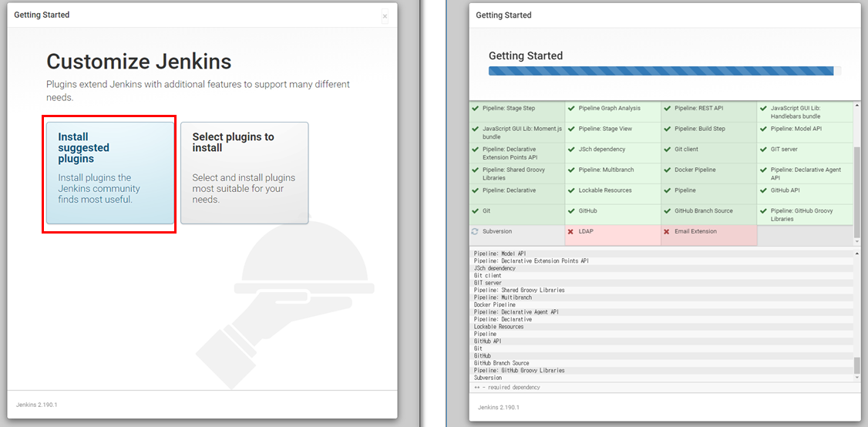Click the check icon beside GitHub API cell

(763, 190)
